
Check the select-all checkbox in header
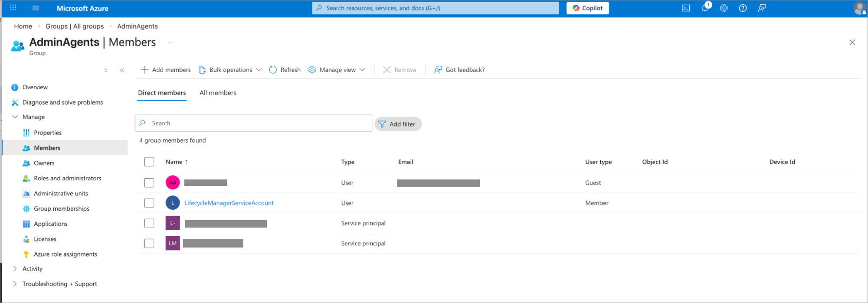click(x=149, y=162)
